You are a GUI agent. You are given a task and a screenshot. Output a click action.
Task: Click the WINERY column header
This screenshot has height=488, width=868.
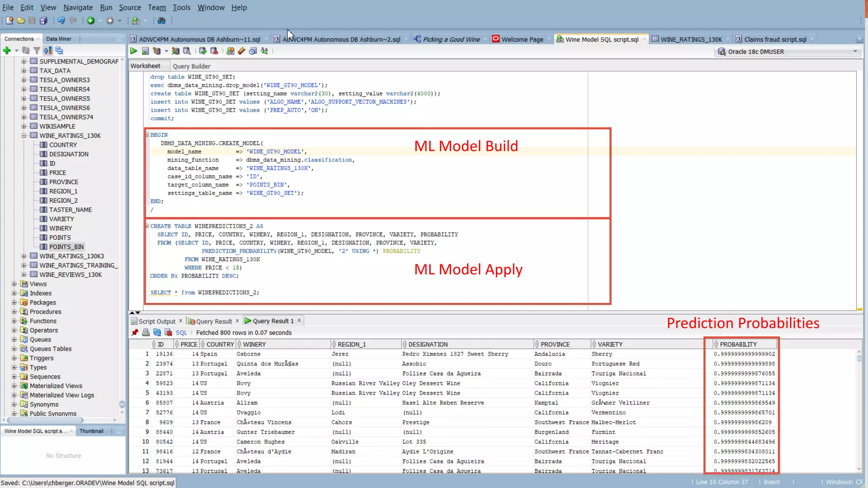tap(283, 344)
